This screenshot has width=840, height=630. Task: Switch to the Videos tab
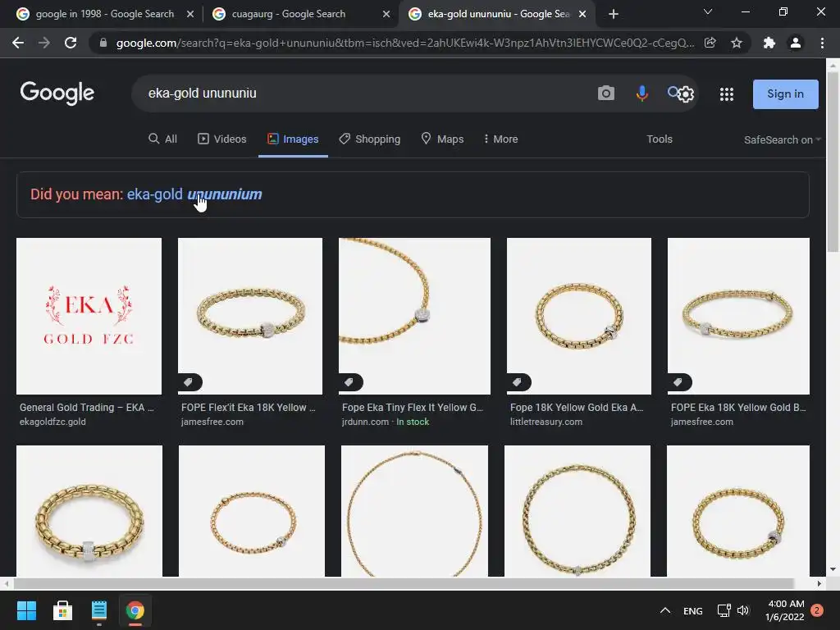click(221, 139)
